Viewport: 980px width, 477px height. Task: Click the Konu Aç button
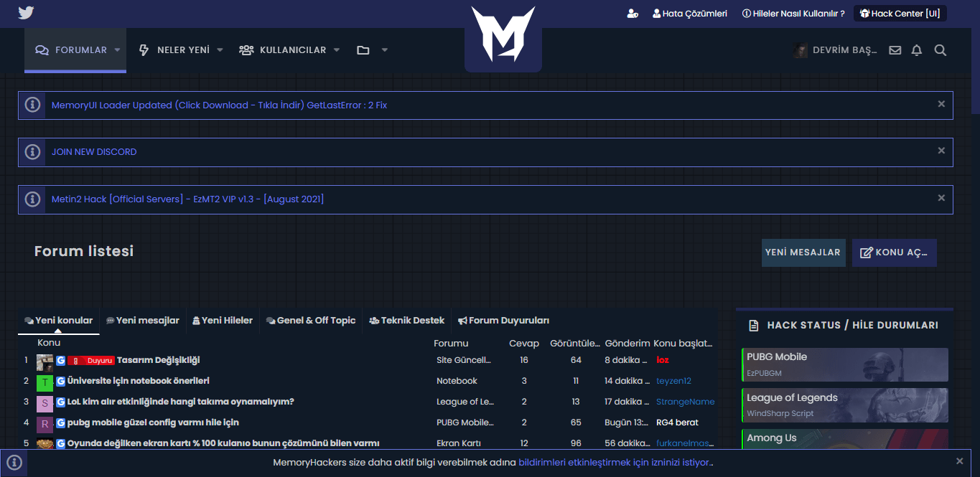click(895, 252)
